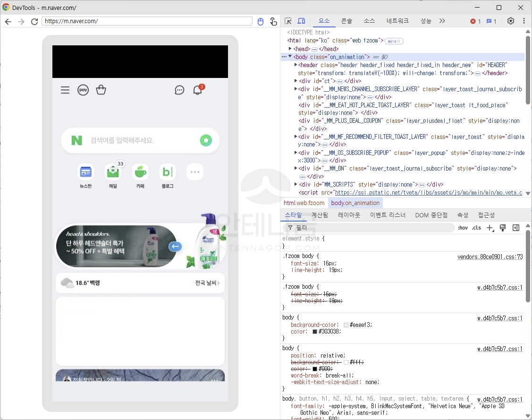Show the error count badge
The width and height of the screenshot is (532, 420).
tap(475, 21)
